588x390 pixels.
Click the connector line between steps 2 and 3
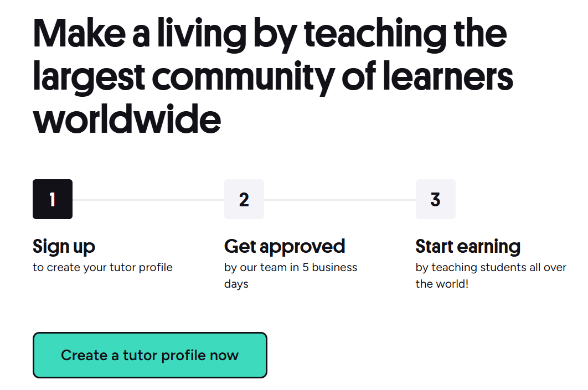(x=340, y=200)
